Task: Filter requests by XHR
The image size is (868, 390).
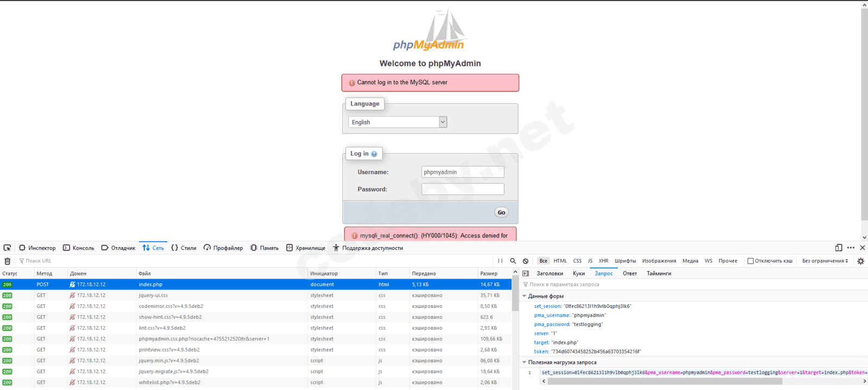Action: point(604,261)
